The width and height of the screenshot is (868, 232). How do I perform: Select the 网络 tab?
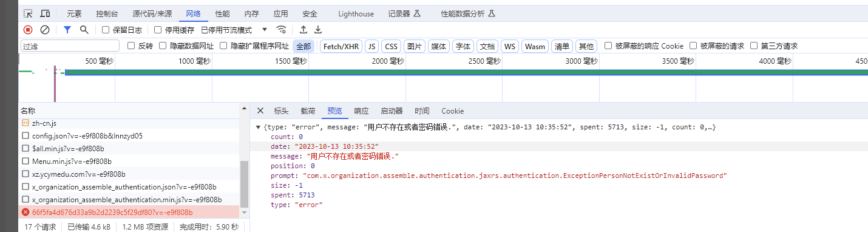point(194,13)
